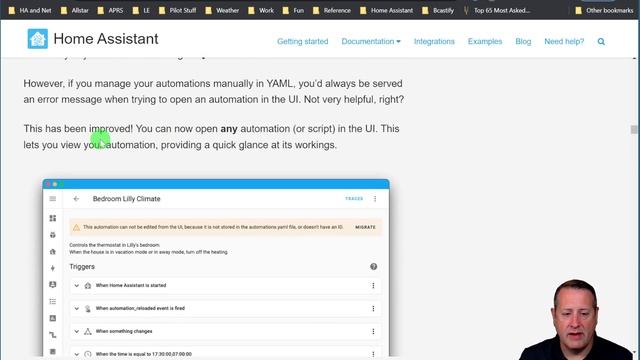Click the MIGRATE button in the warning banner
640x360 pixels.
[365, 227]
